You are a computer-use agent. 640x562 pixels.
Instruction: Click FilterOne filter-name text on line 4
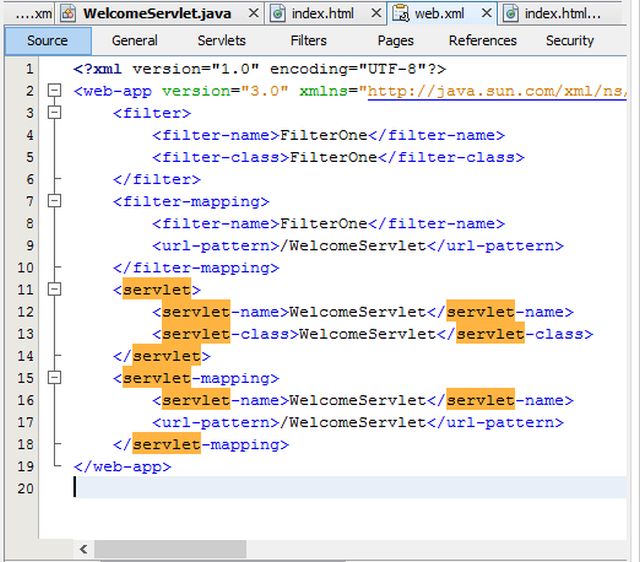pos(324,135)
